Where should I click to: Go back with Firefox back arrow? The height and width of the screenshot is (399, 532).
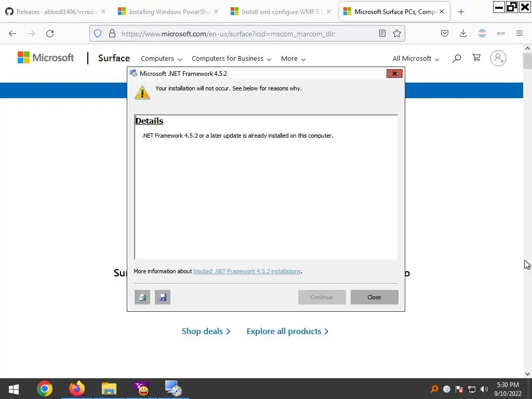click(x=12, y=34)
